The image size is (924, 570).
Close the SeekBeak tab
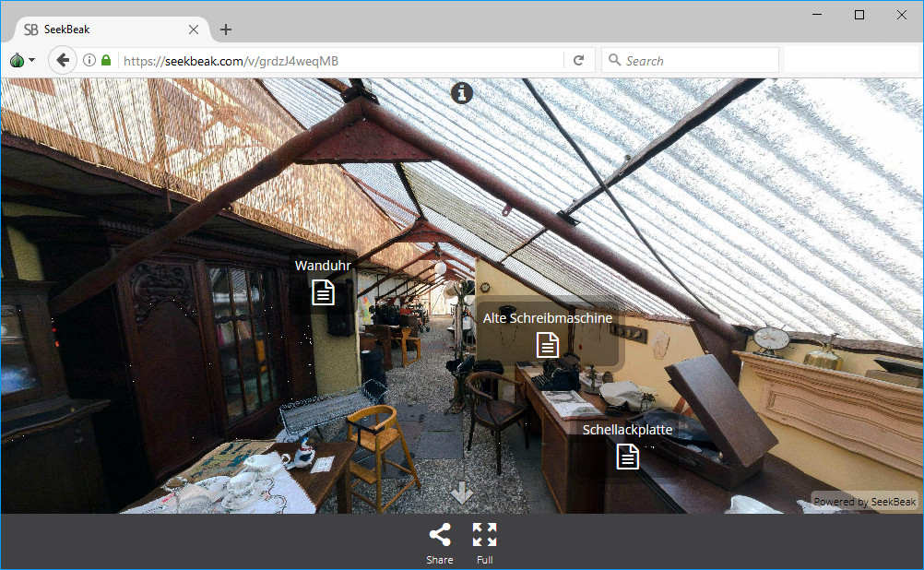click(194, 30)
